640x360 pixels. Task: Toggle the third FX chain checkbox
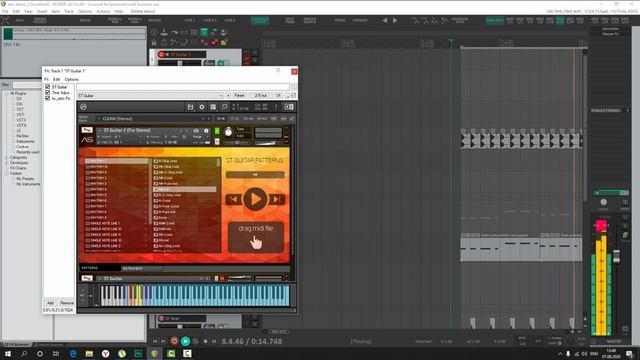[48, 98]
